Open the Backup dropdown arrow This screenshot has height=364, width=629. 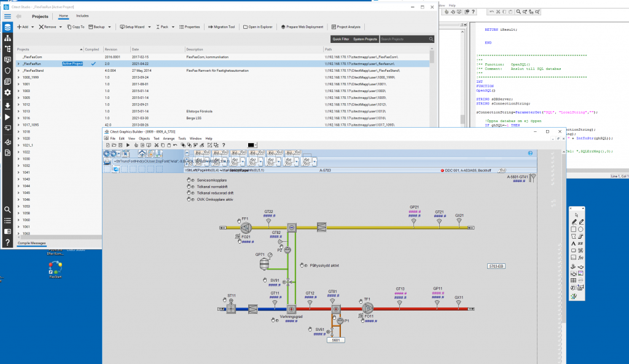[x=109, y=27]
